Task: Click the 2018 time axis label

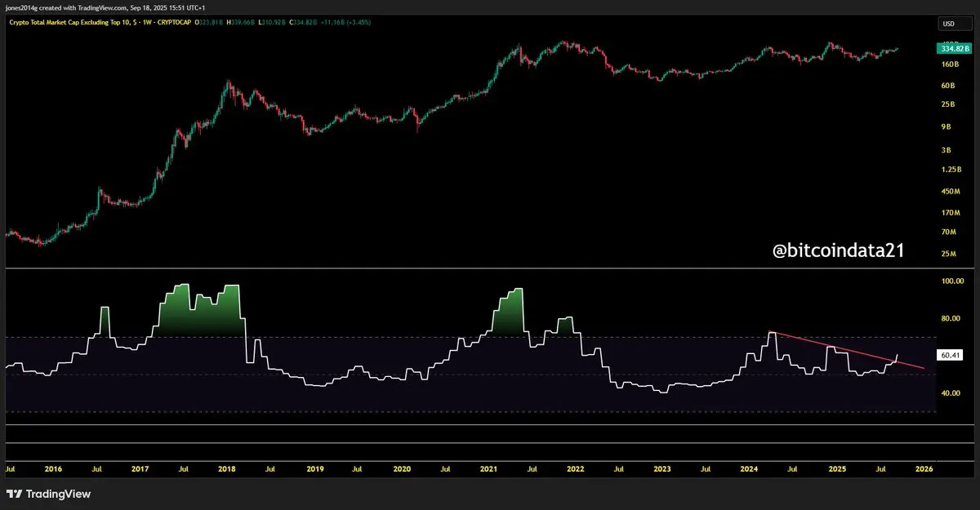Action: [227, 470]
